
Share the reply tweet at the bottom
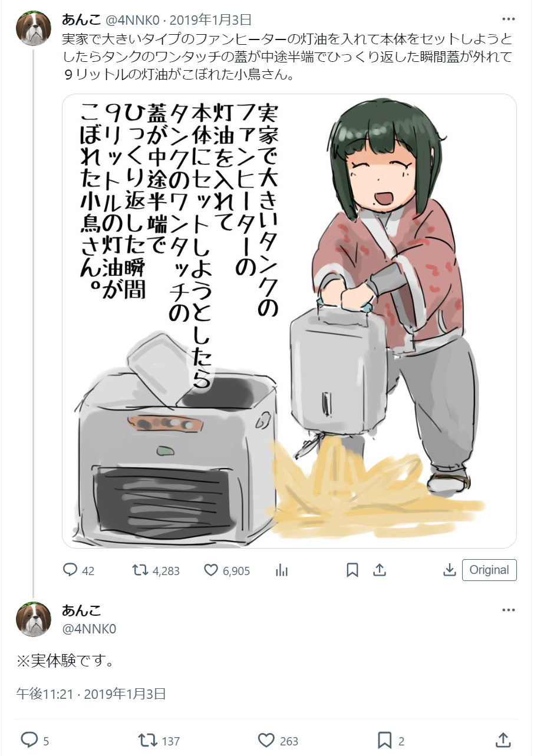pos(503,740)
